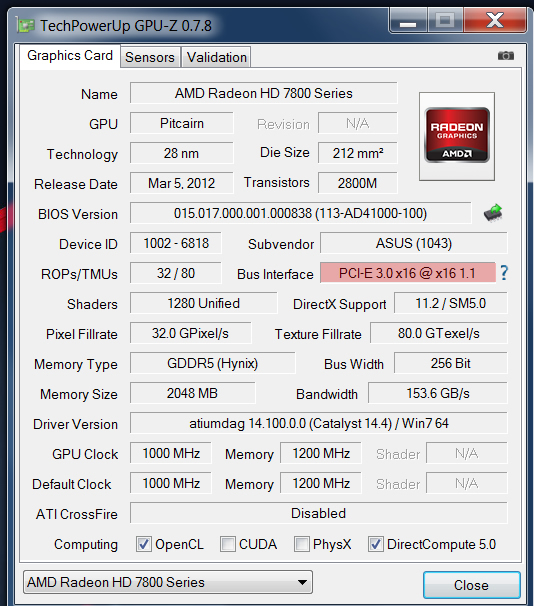Screen dimensions: 534x606
Task: Click the Driver Version label
Action: click(75, 424)
